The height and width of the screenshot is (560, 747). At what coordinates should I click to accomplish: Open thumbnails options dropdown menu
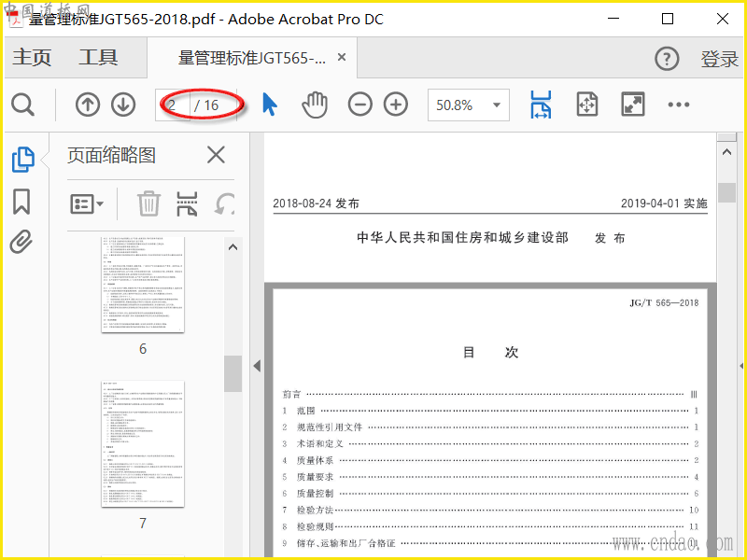[x=87, y=203]
